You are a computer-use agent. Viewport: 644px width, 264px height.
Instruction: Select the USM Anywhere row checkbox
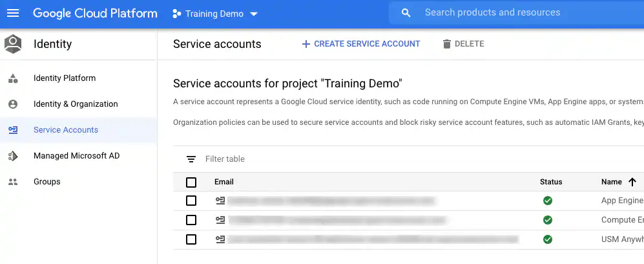pyautogui.click(x=191, y=239)
